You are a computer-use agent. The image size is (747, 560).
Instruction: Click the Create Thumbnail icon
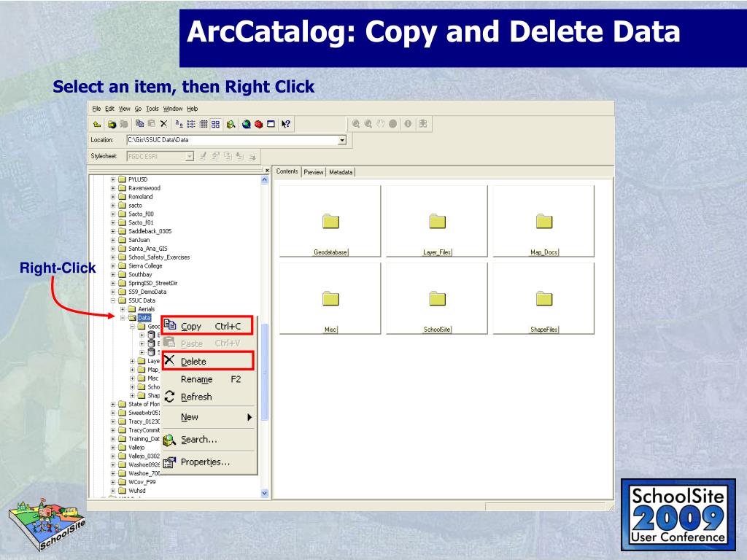pyautogui.click(x=423, y=124)
